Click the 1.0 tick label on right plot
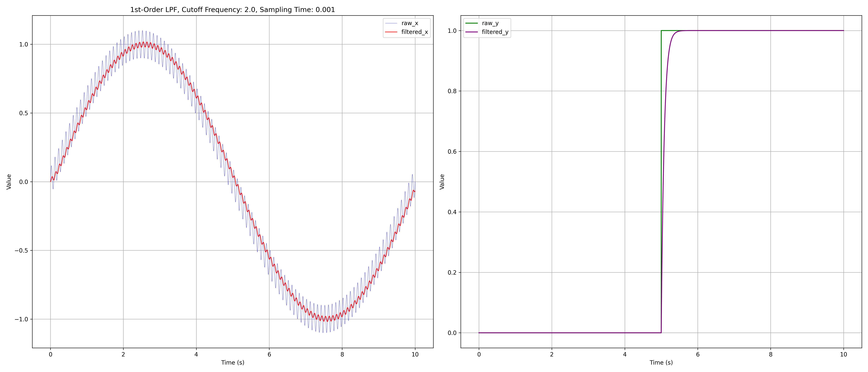868x372 pixels. (x=452, y=31)
